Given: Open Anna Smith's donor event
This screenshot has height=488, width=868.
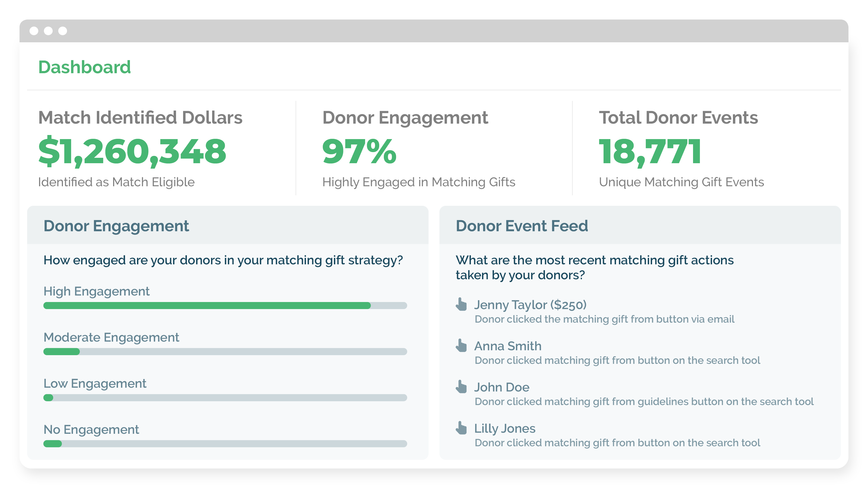Looking at the screenshot, I should [x=508, y=346].
